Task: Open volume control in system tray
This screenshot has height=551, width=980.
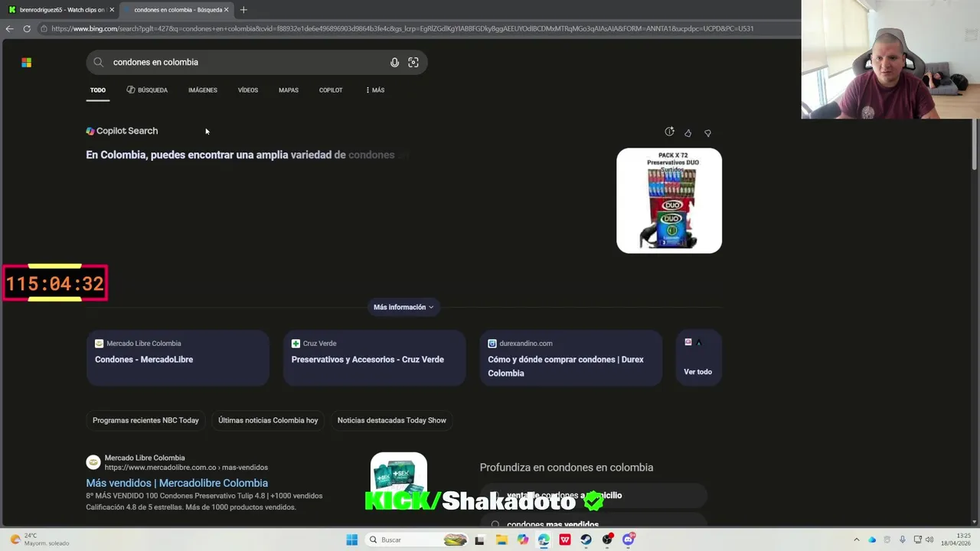Action: click(x=929, y=540)
